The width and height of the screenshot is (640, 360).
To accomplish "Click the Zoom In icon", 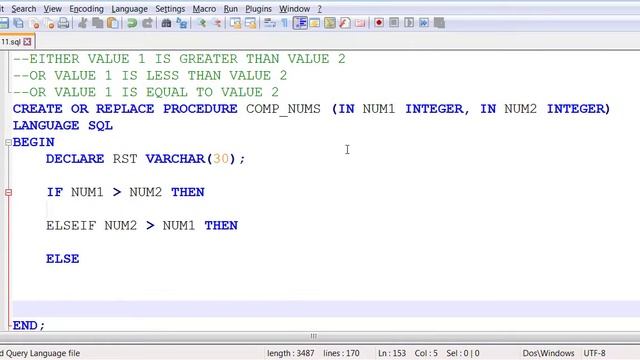I will point(202,23).
